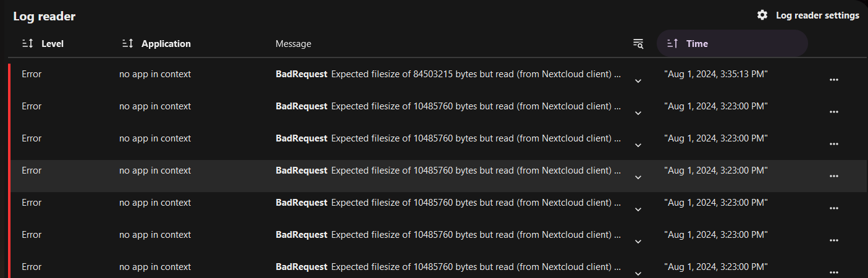Expand the highlighted fourth row's message
The image size is (868, 278).
638,177
